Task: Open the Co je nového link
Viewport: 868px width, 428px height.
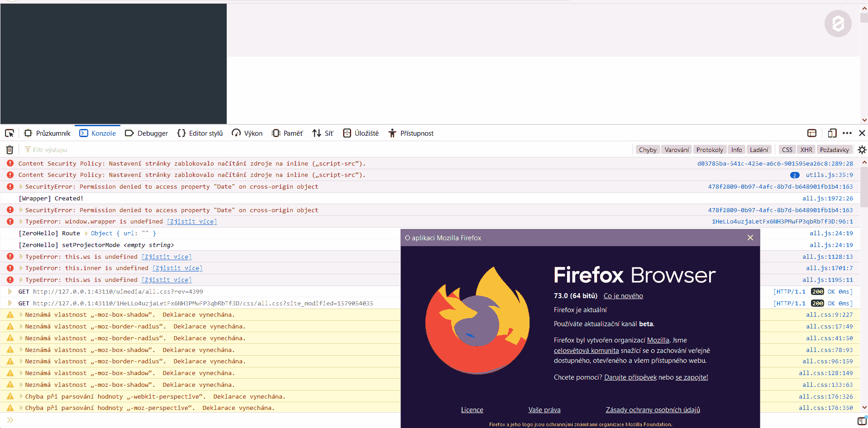Action: [x=623, y=295]
